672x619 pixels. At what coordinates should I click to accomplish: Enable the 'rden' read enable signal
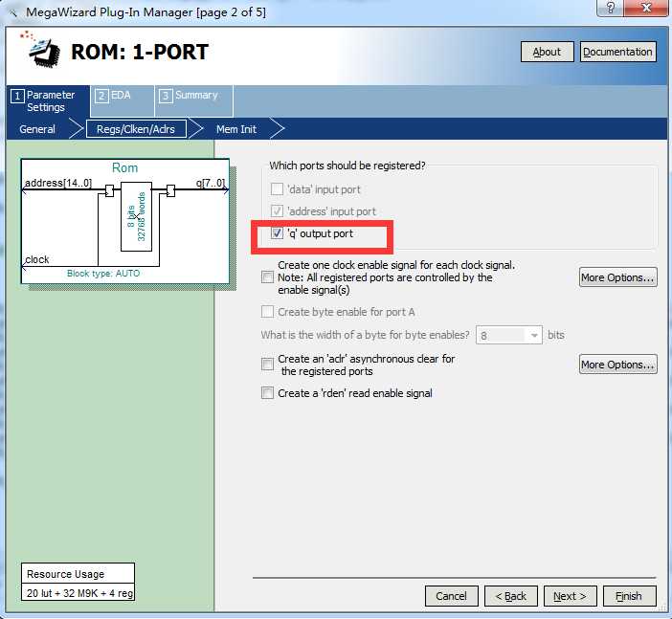(x=267, y=393)
